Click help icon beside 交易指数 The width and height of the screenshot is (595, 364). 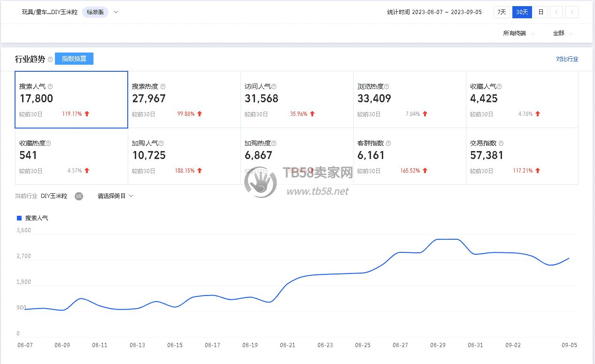point(501,144)
